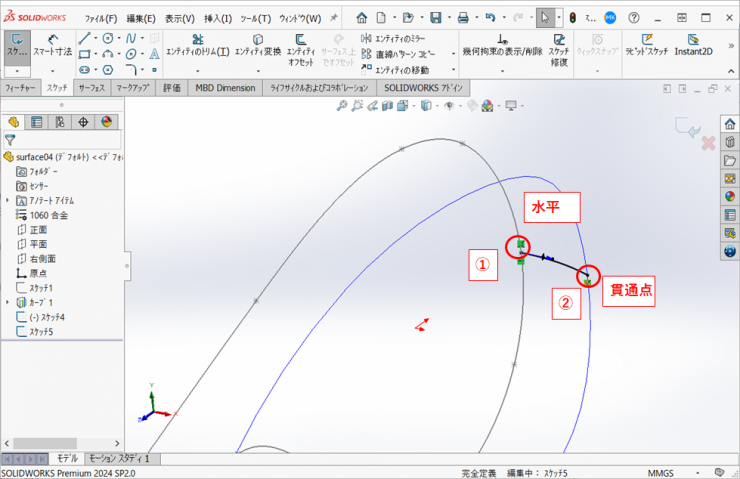Image resolution: width=740 pixels, height=479 pixels.
Task: Expand the アノテート アイテム tree node
Action: 8,200
